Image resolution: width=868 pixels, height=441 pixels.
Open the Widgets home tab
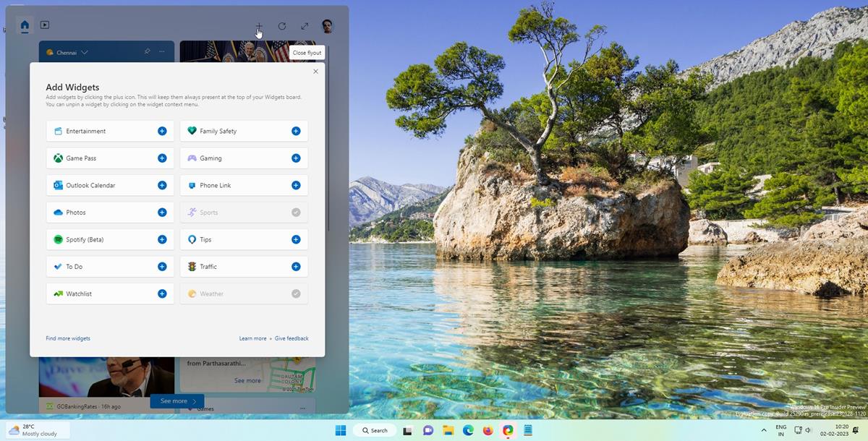click(x=25, y=25)
